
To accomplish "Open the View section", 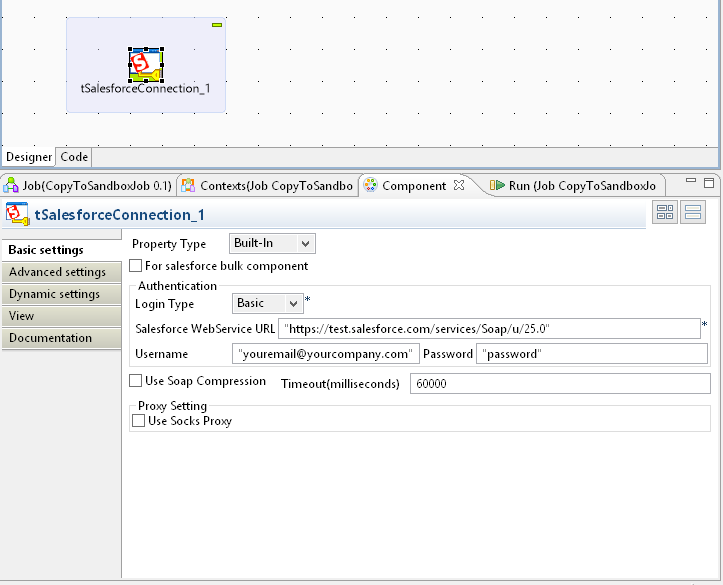I will coord(61,316).
